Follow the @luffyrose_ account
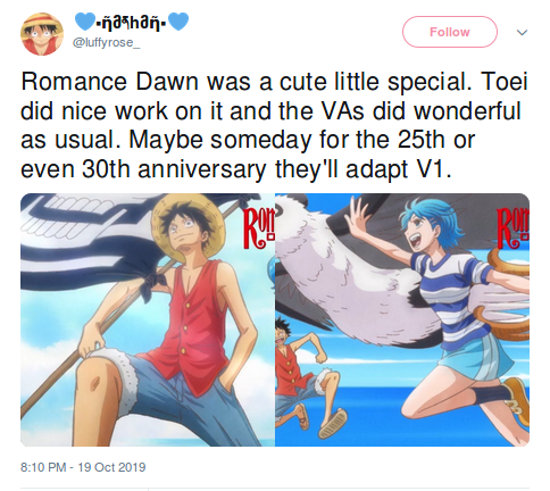 [449, 32]
